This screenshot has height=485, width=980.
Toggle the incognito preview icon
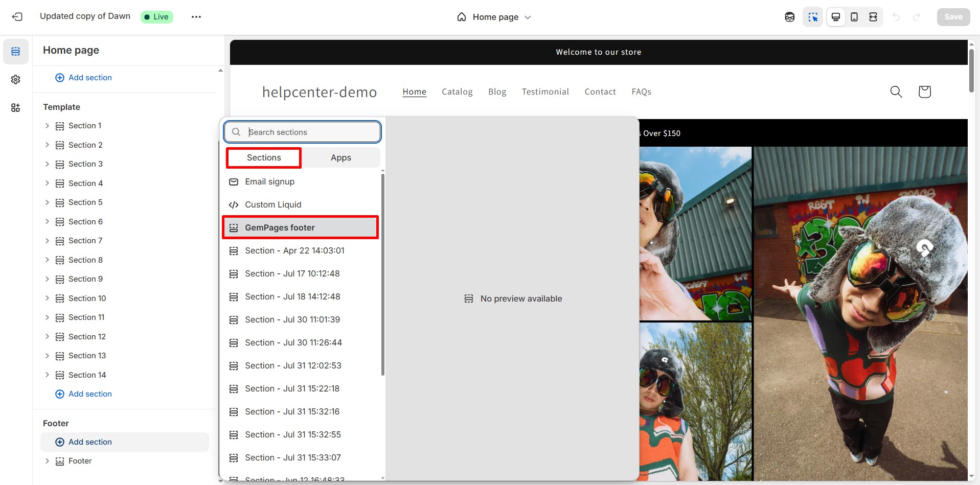pyautogui.click(x=789, y=16)
